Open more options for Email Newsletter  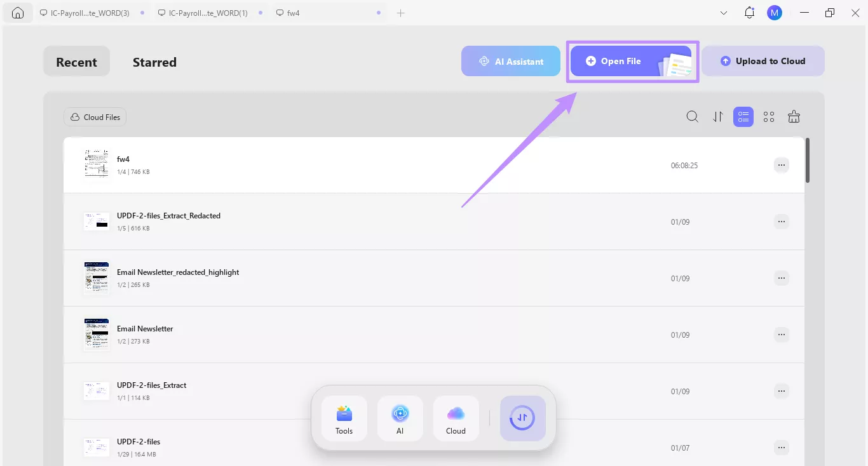782,335
